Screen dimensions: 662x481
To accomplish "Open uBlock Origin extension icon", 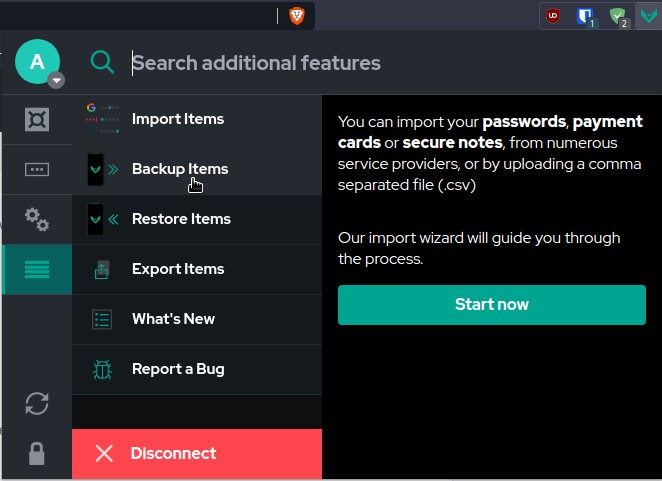I will coord(552,16).
